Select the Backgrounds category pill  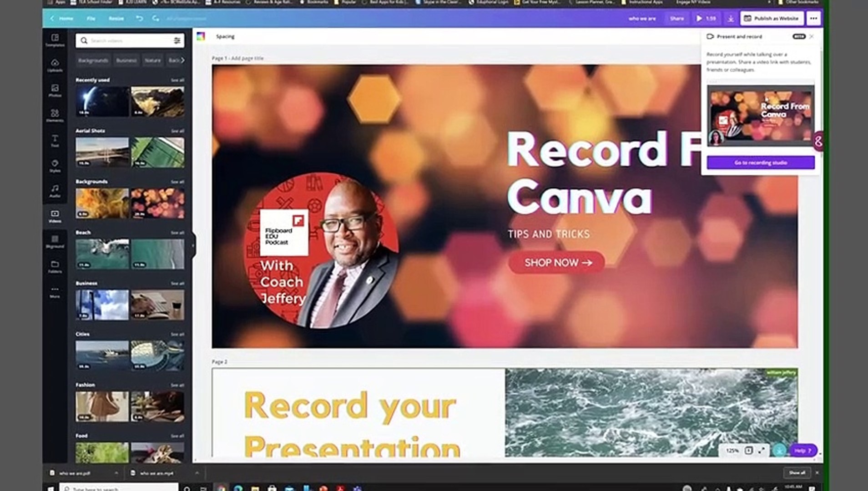(x=94, y=60)
